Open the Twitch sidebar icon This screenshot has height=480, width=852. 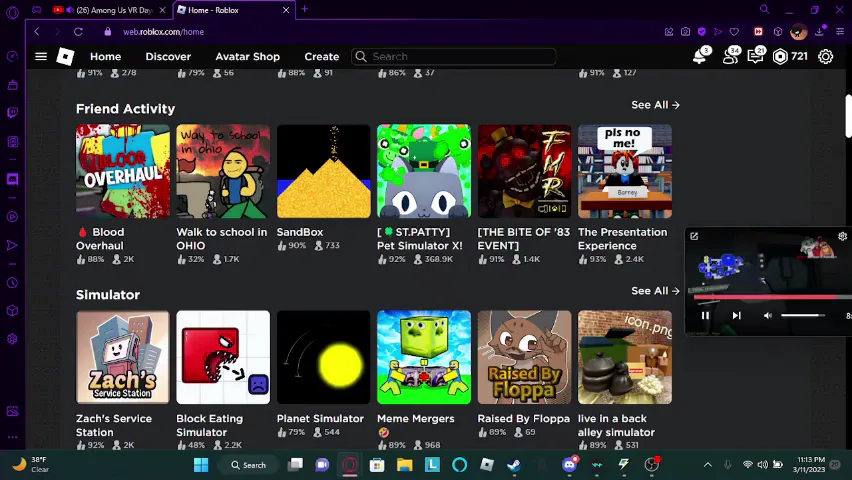pyautogui.click(x=12, y=113)
